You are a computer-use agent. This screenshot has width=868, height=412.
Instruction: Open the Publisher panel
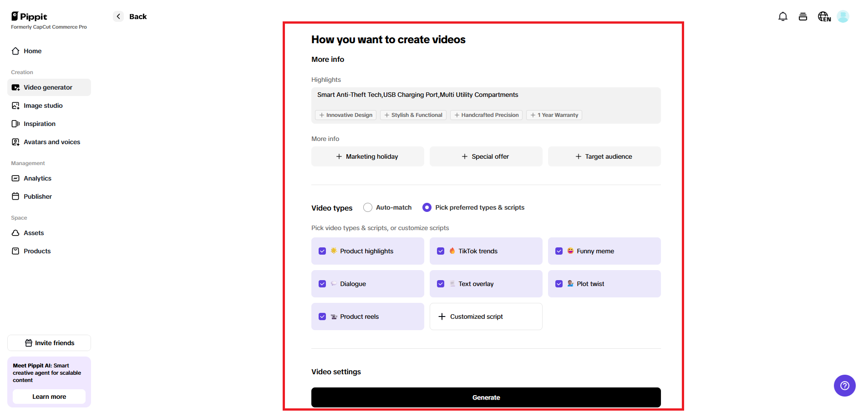tap(38, 196)
